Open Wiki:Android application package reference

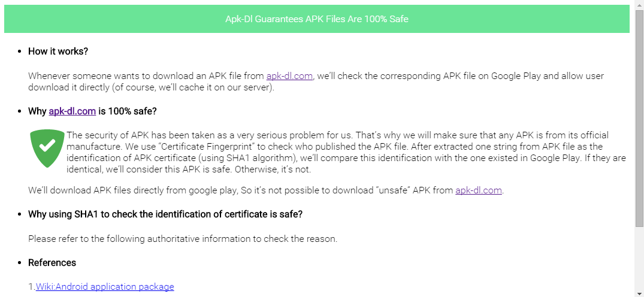coord(105,287)
